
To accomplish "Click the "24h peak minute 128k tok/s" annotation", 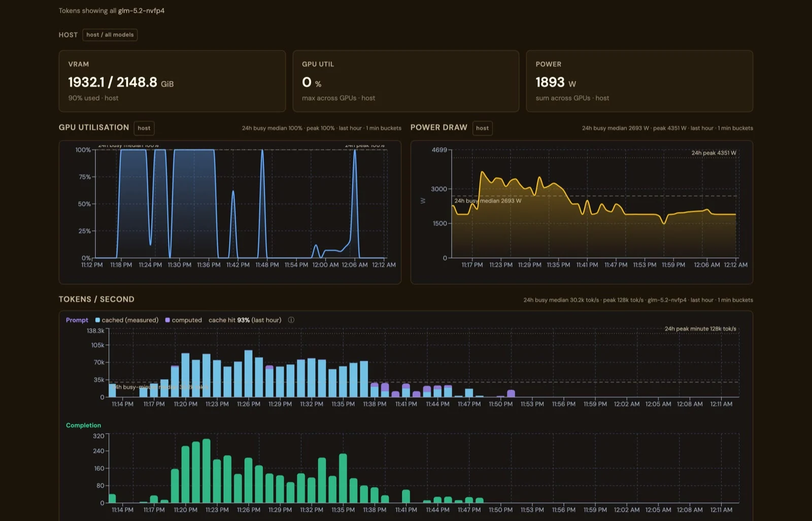I will tap(700, 329).
